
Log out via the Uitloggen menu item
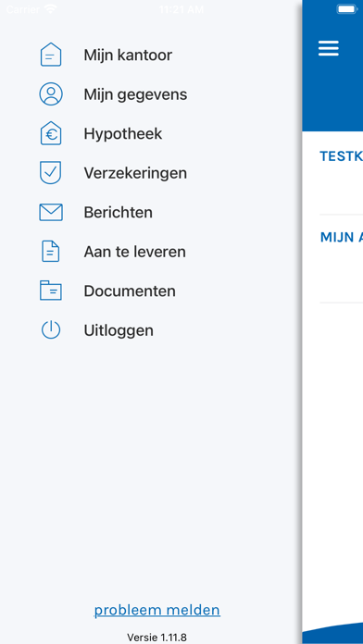(119, 330)
